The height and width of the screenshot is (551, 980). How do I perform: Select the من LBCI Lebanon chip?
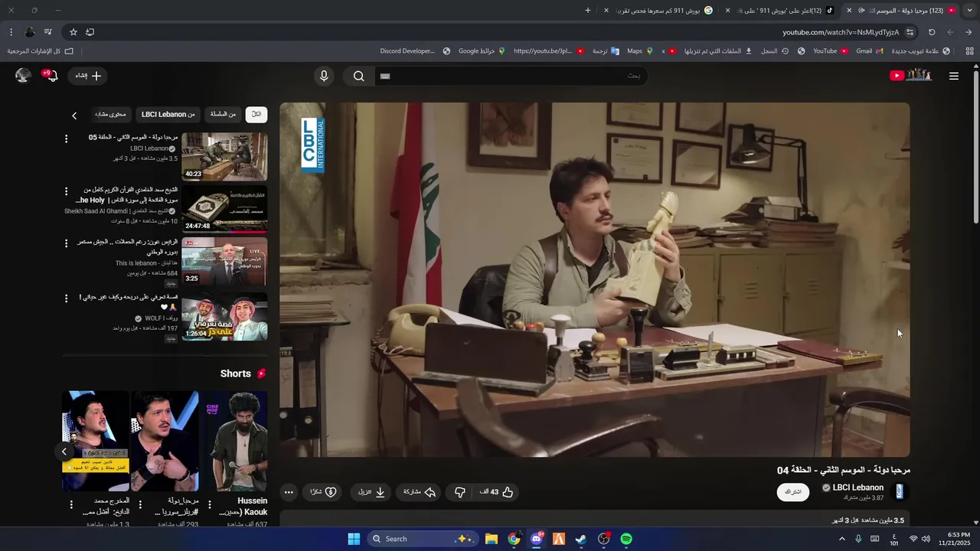click(168, 114)
